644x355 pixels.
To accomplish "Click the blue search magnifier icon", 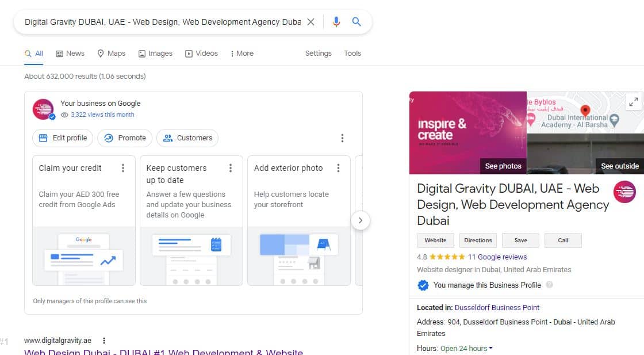I will tap(356, 22).
